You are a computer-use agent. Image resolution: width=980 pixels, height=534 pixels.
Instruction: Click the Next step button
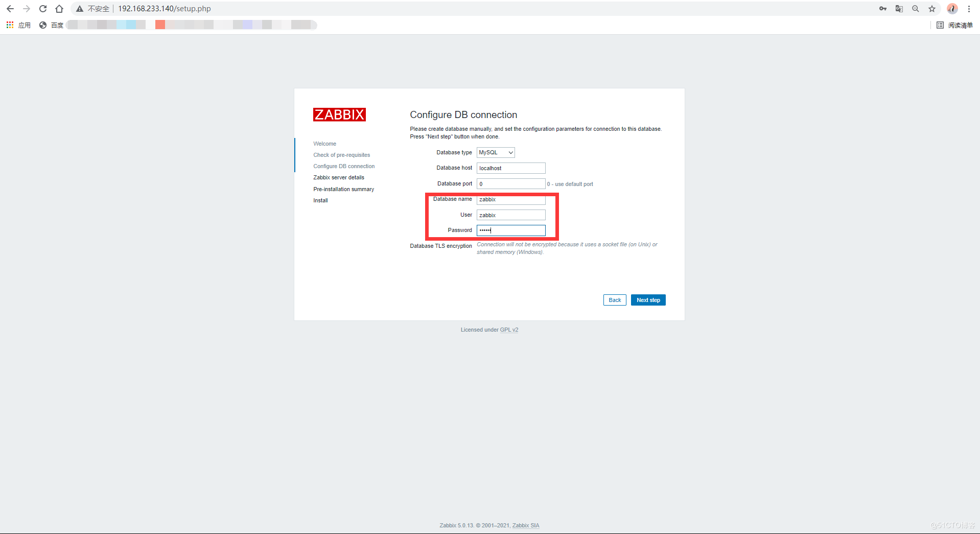(648, 300)
